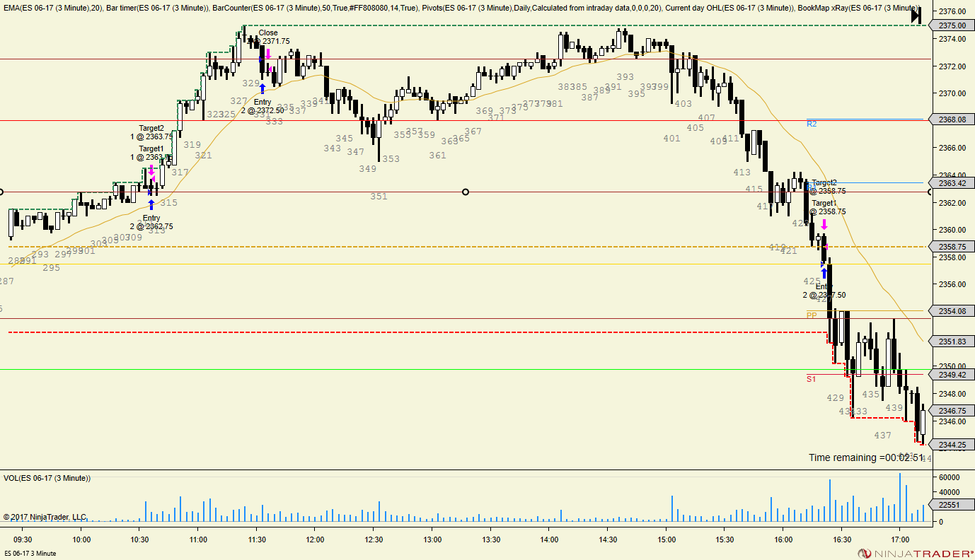Click the BookMap xRay indicator label
Viewport: 975px width, 560px height.
click(858, 8)
